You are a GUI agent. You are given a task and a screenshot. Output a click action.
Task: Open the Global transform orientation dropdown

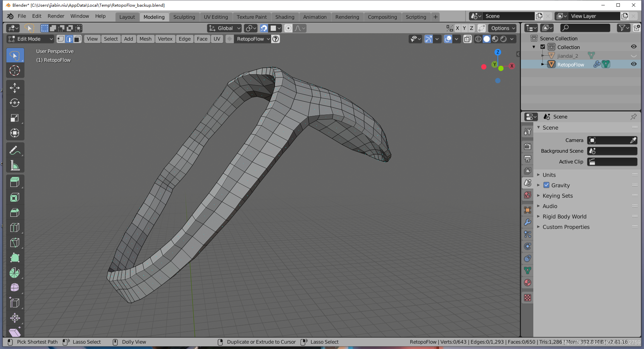[x=224, y=28]
